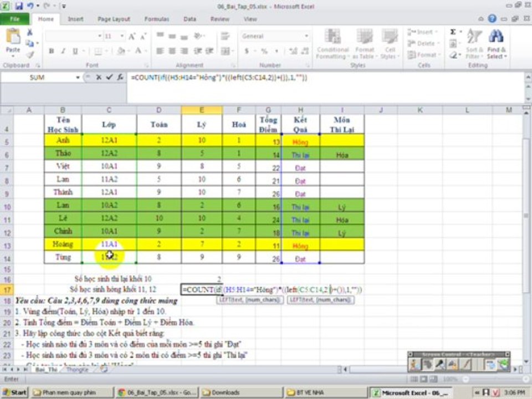Image resolution: width=532 pixels, height=399 pixels.
Task: Click the Excel Help question mark icon
Action: (492, 19)
